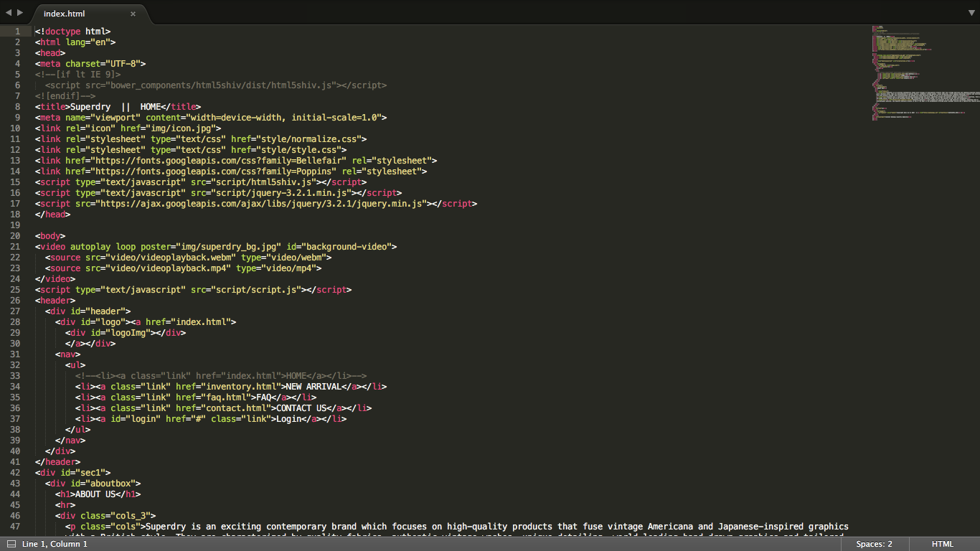The image size is (980, 551).
Task: Click the ABOUT US heading text
Action: click(95, 494)
